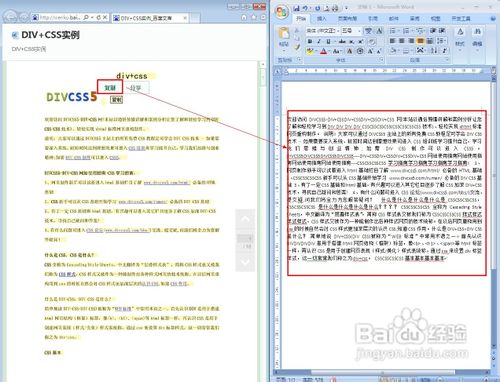Screen dimensions: 500x382
Task: Select the DIV+CSS browser tab
Action: click(x=150, y=18)
